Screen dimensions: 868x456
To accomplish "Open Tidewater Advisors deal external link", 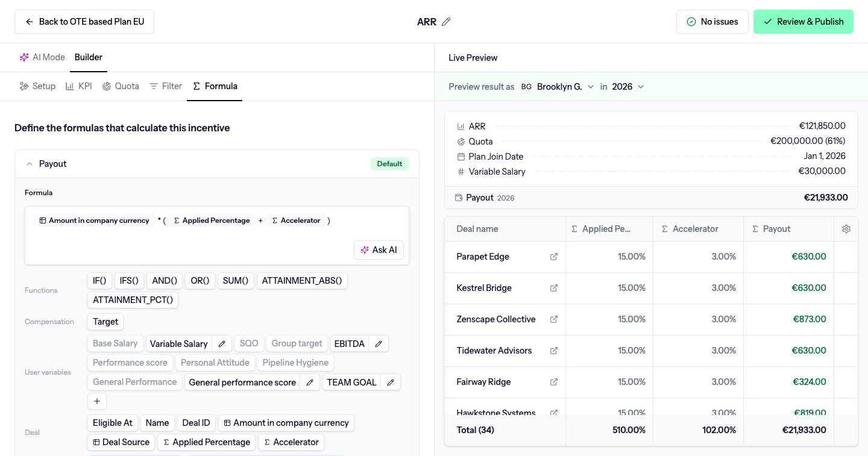I will (x=554, y=351).
